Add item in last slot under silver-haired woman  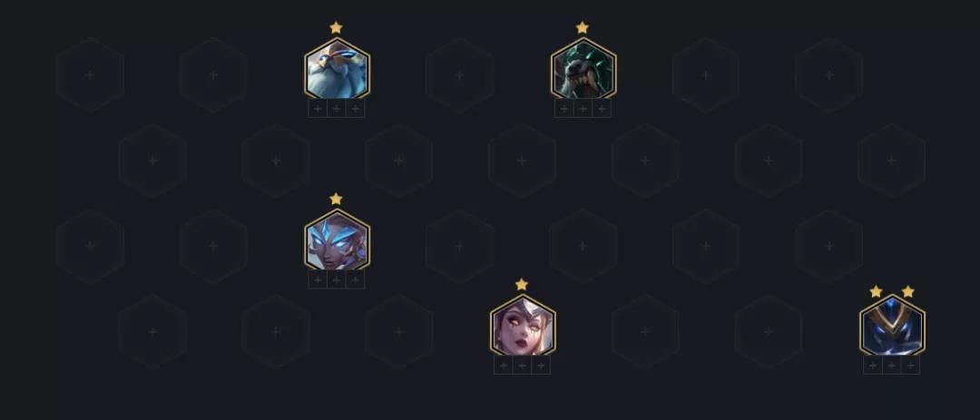[541, 366]
